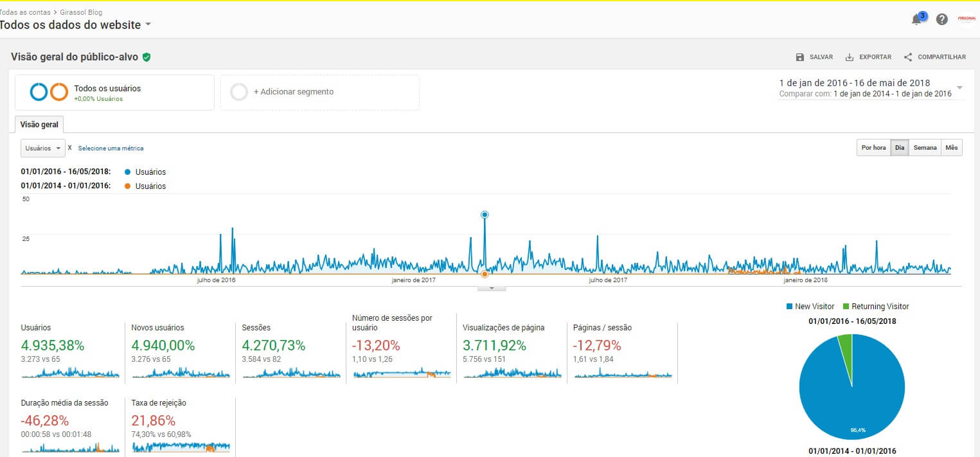Open the notifications bell icon
This screenshot has height=457, width=980.
tap(915, 19)
